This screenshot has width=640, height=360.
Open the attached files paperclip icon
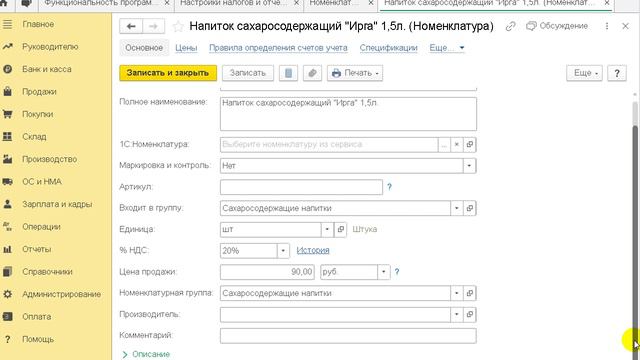(x=312, y=73)
